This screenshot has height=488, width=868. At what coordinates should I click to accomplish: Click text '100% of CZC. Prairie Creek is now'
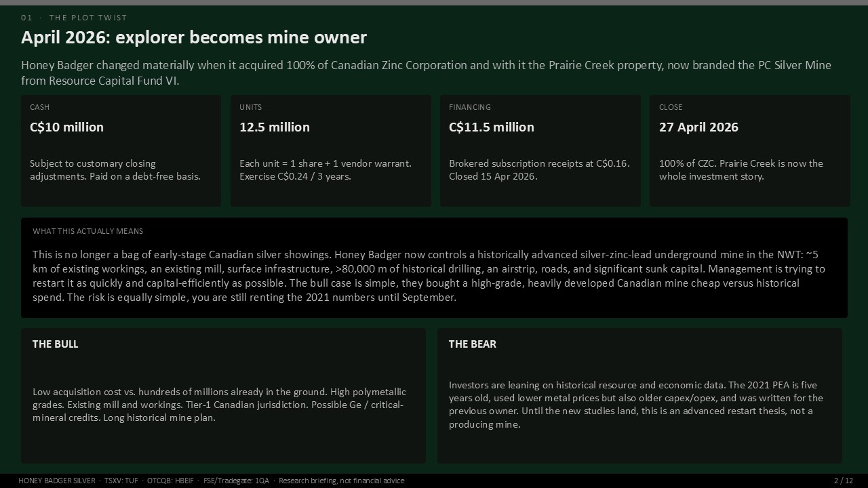741,169
